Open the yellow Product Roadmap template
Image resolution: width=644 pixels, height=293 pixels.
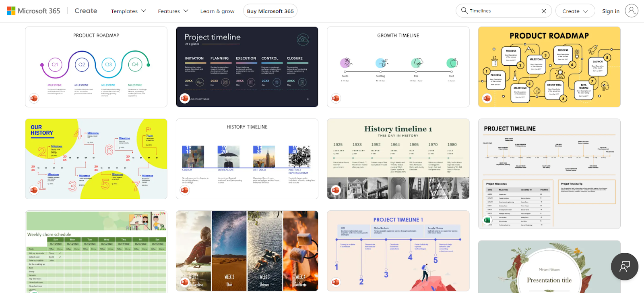click(549, 67)
